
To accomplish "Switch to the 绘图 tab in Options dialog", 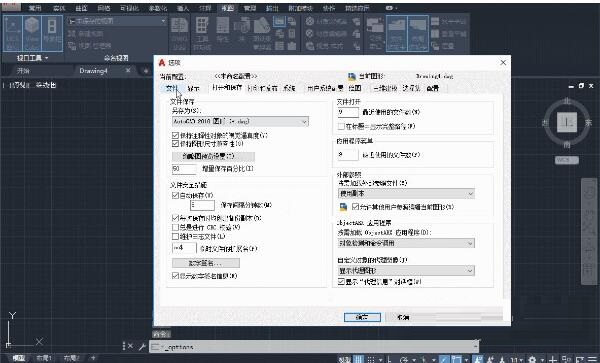I will tap(355, 88).
